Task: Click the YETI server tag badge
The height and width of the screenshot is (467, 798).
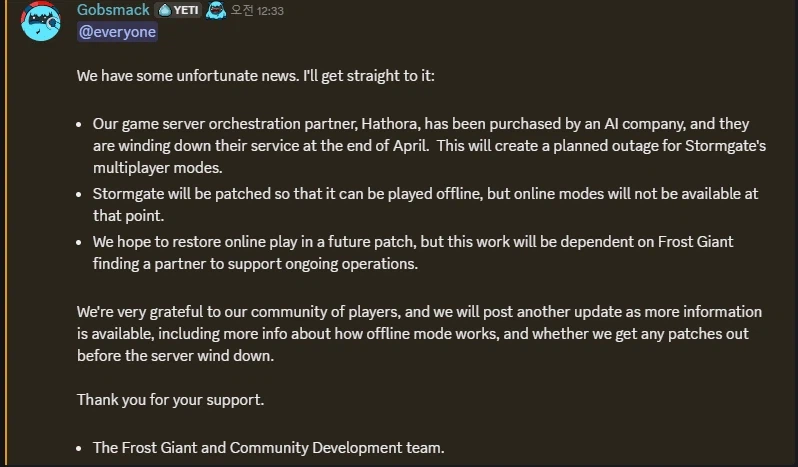Action: click(179, 10)
